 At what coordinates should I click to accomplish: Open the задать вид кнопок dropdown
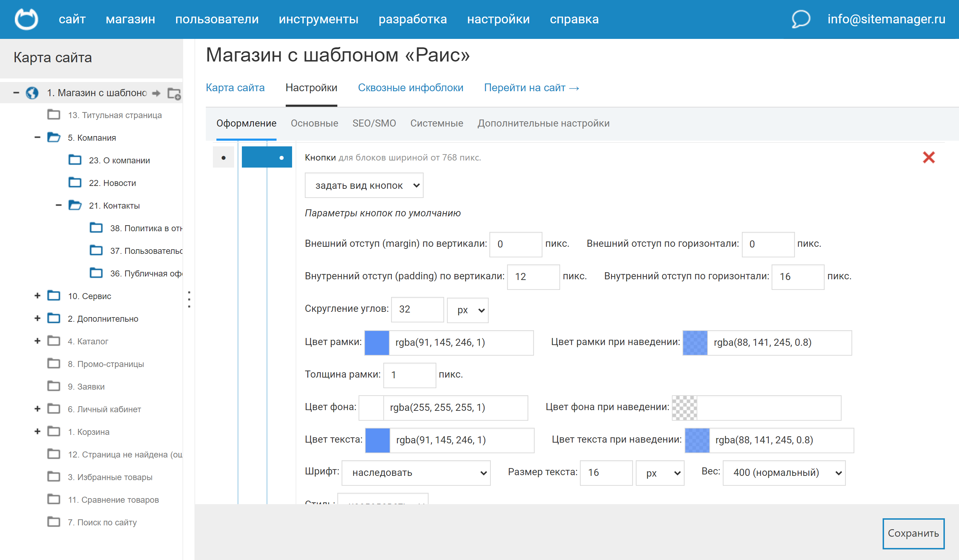[364, 185]
